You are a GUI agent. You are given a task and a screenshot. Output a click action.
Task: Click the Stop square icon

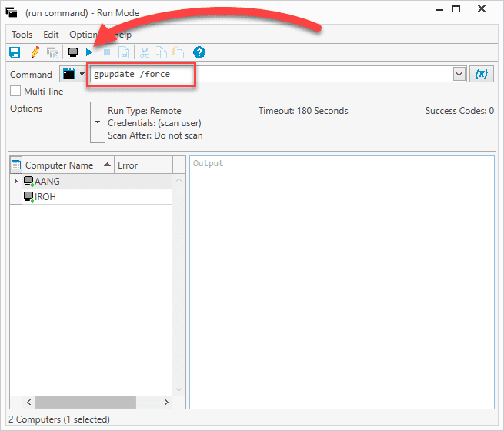(107, 52)
